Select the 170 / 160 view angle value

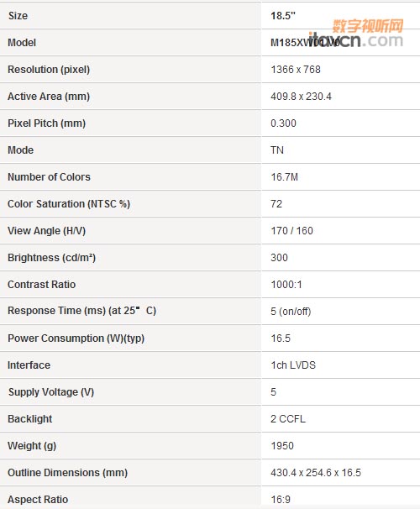291,231
